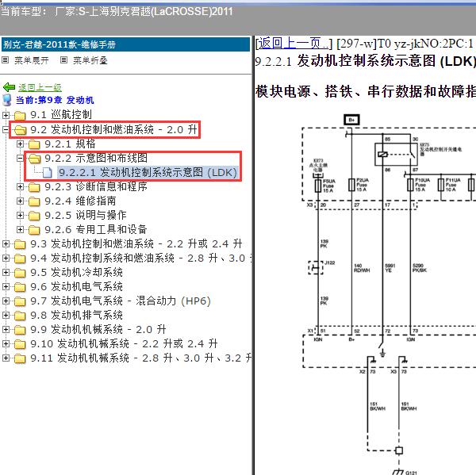Expand the 9.2.3 诊断信息和程序 node
Image resolution: width=476 pixels, height=475 pixels.
(x=20, y=186)
